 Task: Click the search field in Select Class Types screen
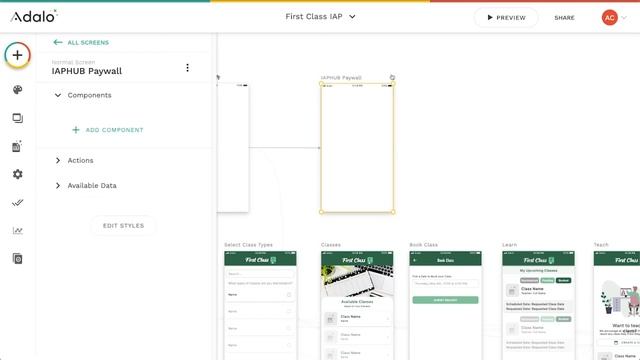pos(260,273)
